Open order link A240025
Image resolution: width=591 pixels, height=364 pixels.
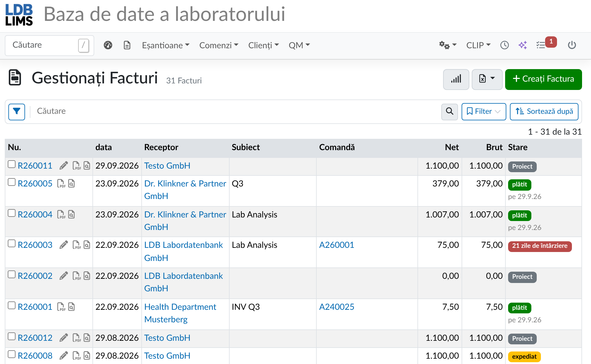[x=337, y=307]
